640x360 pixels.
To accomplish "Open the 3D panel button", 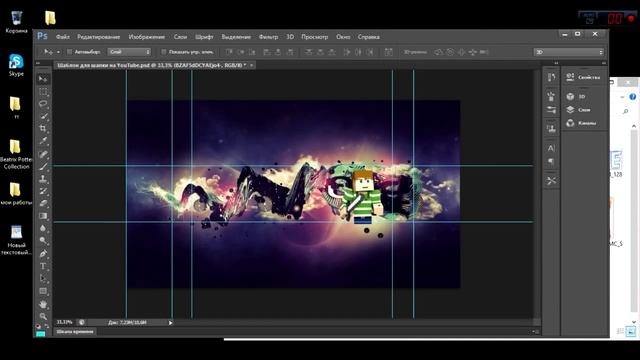I will tap(576, 97).
